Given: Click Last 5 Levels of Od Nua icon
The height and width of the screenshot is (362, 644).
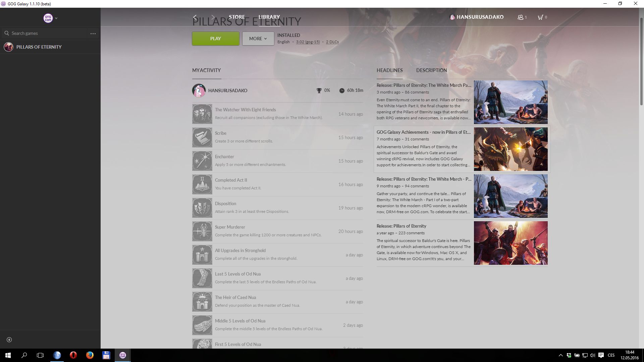Looking at the screenshot, I should coord(202,278).
